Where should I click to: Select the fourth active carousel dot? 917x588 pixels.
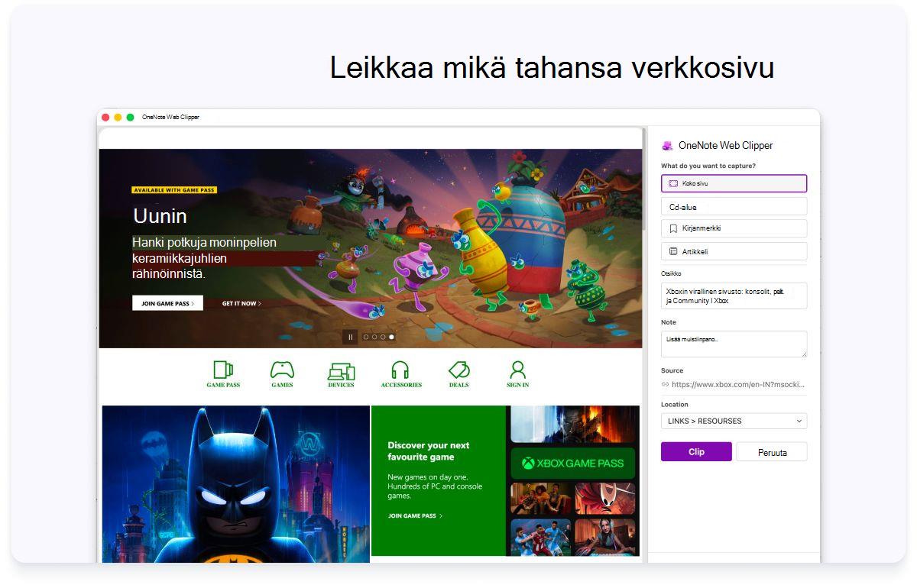(x=392, y=337)
